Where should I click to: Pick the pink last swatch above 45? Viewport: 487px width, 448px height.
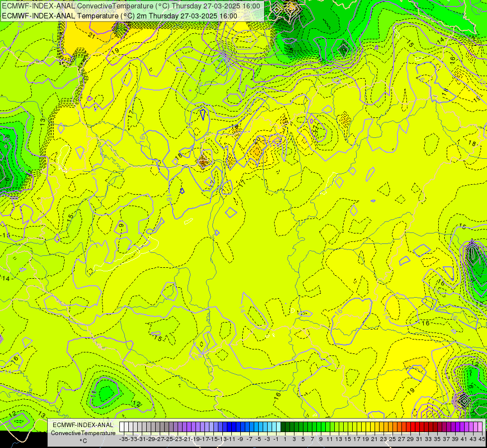click(480, 427)
